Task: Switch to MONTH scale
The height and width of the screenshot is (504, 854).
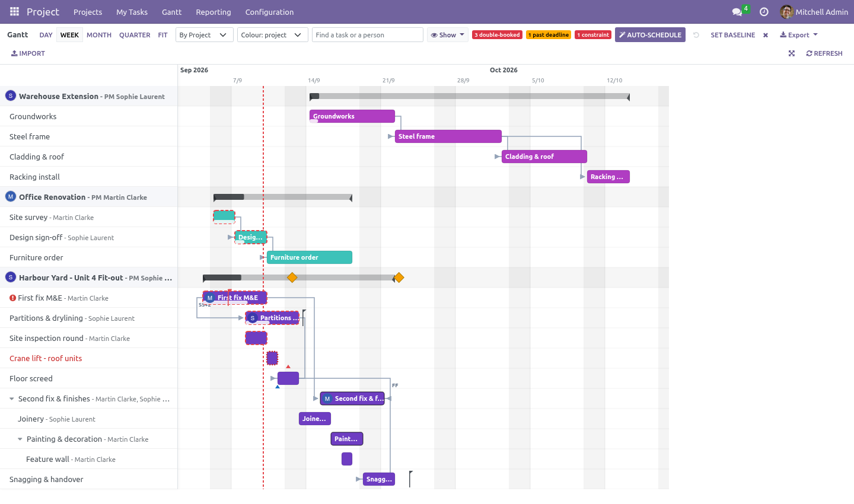Action: 99,35
